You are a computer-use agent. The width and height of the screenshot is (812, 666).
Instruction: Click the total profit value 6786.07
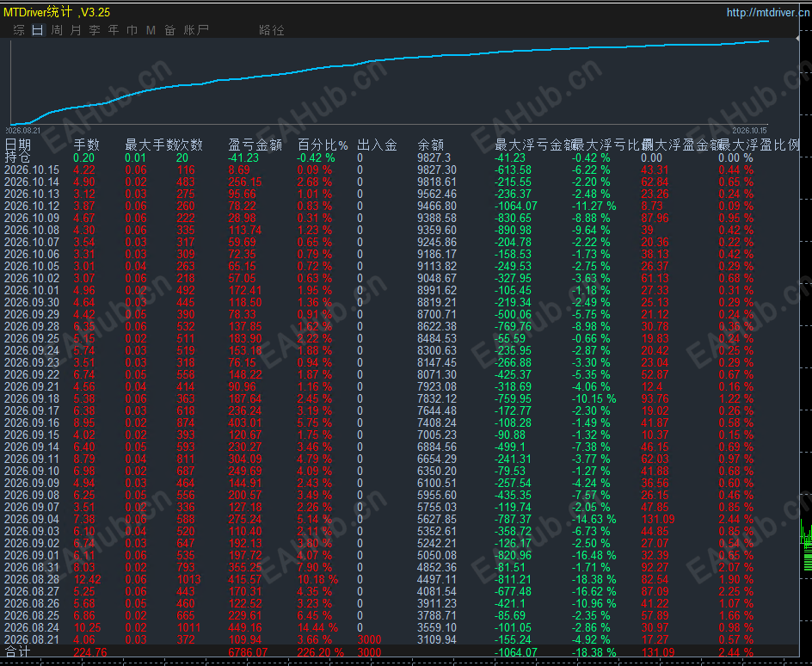pos(248,652)
